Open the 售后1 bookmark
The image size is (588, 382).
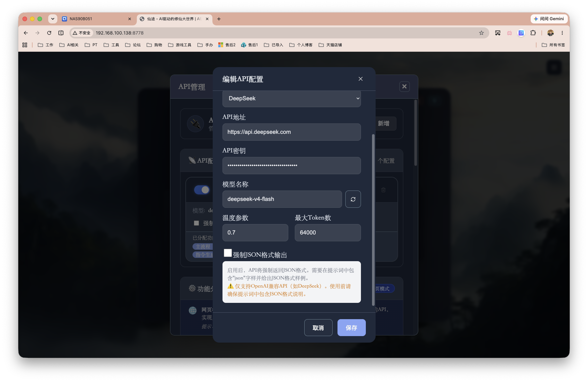[x=250, y=45]
